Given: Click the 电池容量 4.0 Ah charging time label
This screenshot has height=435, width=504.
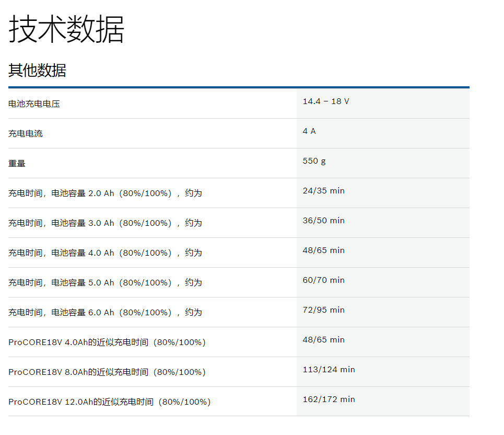Looking at the screenshot, I should click(105, 253).
